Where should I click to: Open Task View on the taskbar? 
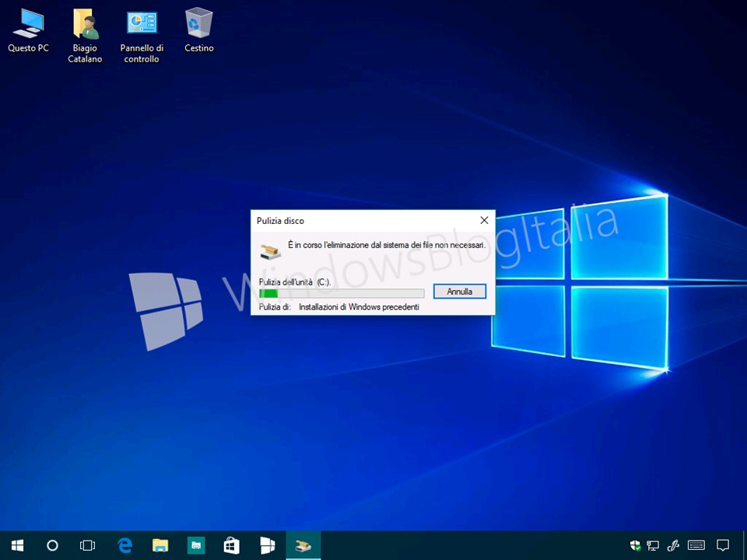88,545
